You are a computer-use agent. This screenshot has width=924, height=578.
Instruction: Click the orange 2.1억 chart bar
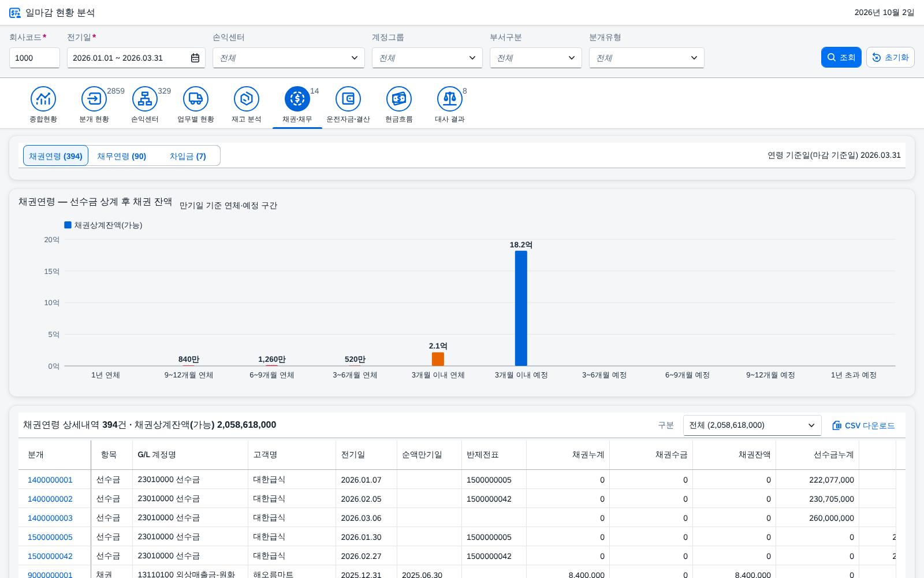tap(438, 359)
